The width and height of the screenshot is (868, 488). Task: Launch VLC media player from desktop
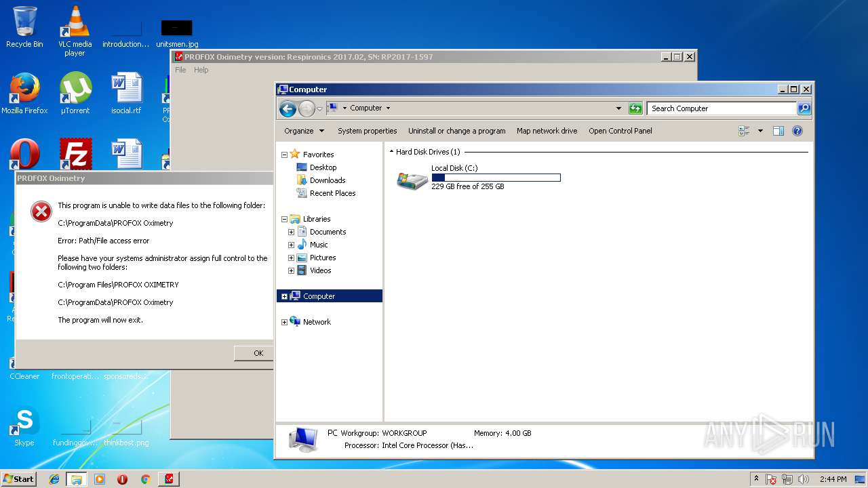pyautogui.click(x=75, y=31)
